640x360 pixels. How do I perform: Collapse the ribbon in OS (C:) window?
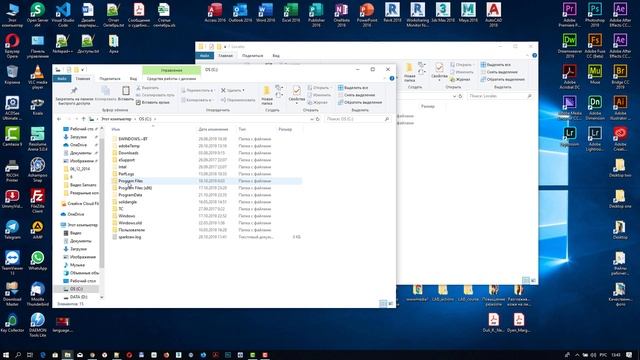pyautogui.click(x=385, y=78)
